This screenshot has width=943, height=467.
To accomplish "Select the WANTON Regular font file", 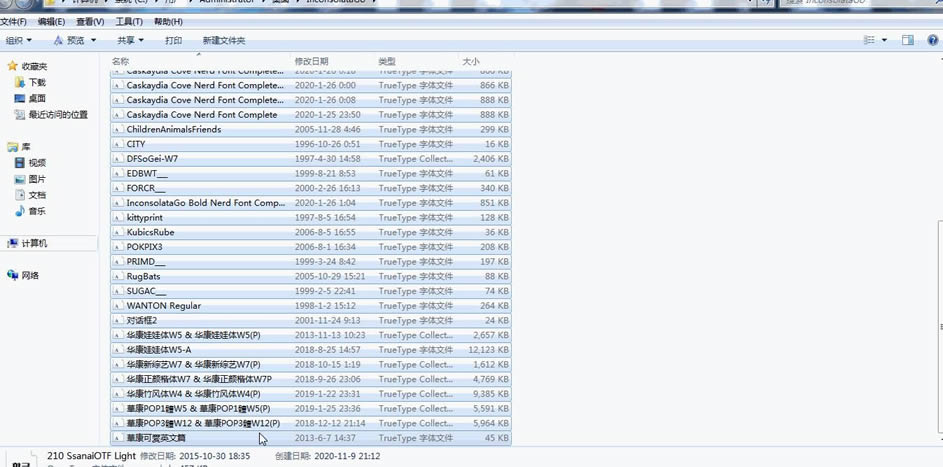I will point(163,305).
